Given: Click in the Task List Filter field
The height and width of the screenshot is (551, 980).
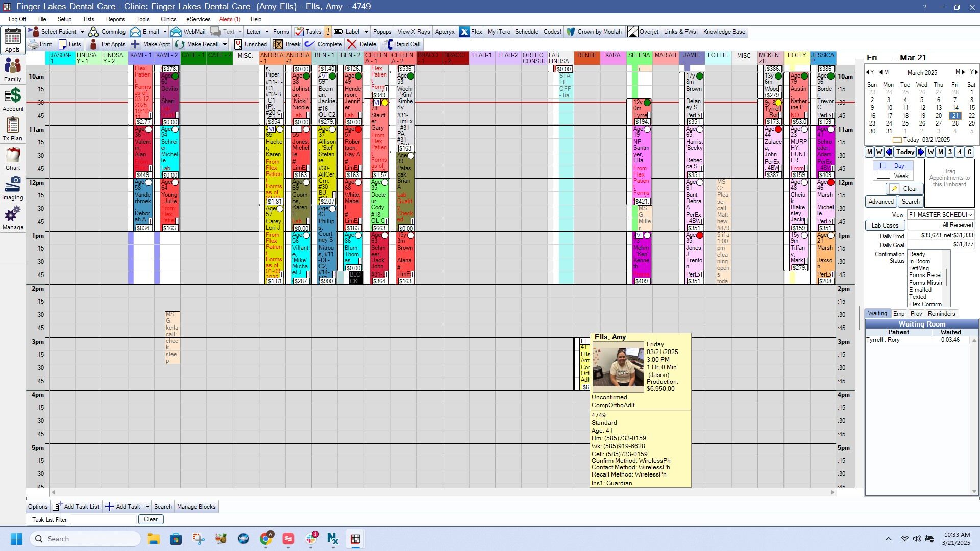Looking at the screenshot, I should point(103,520).
